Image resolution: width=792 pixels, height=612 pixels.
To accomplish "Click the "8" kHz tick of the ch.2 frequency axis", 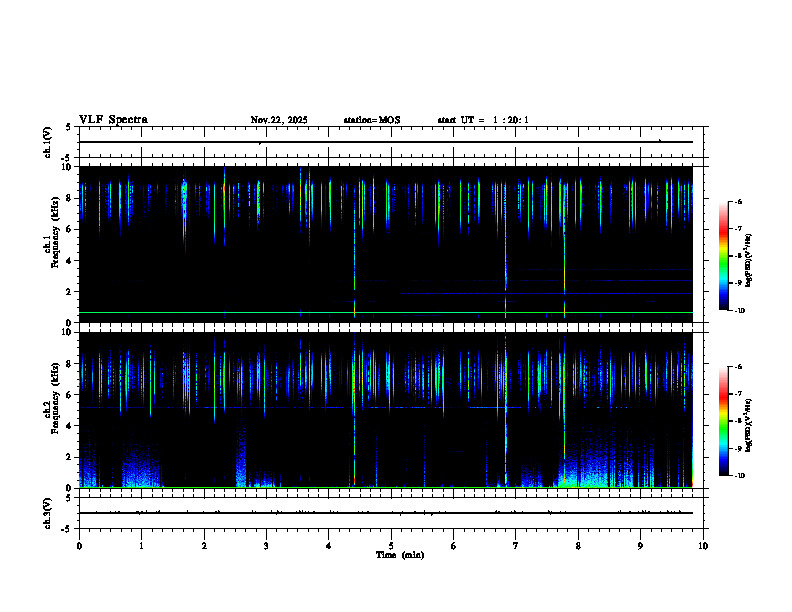I will pos(70,364).
